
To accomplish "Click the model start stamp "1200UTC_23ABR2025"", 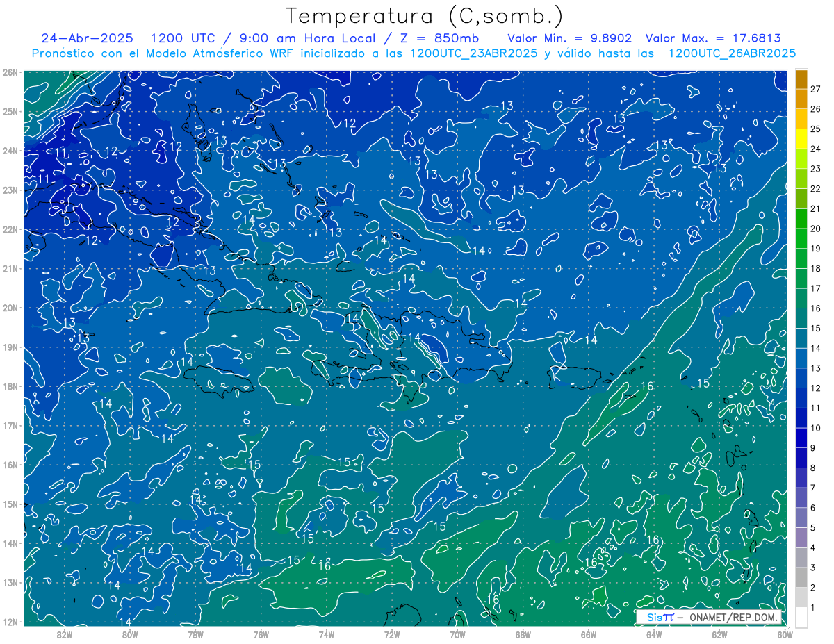I will 474,53.
